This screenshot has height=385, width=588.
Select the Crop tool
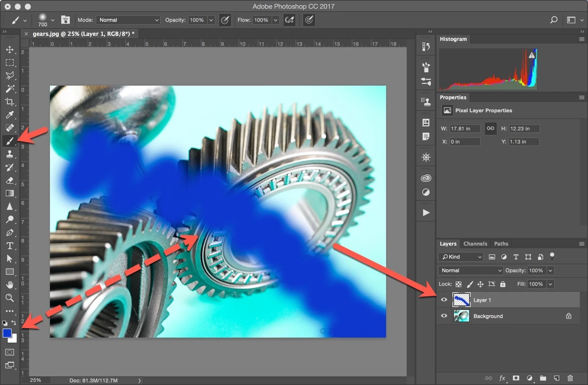pos(10,102)
